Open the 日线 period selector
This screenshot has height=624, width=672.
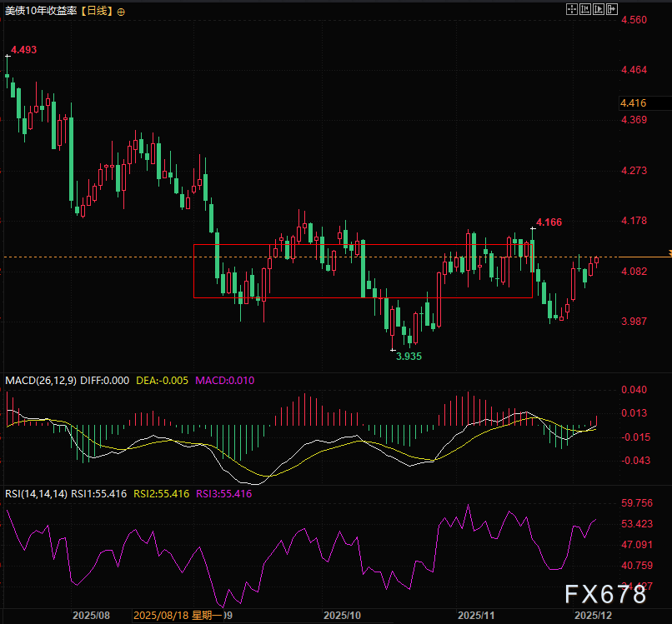[97, 12]
